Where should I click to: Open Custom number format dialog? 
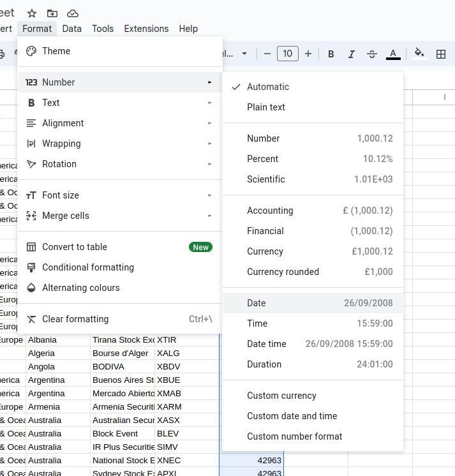313,436
